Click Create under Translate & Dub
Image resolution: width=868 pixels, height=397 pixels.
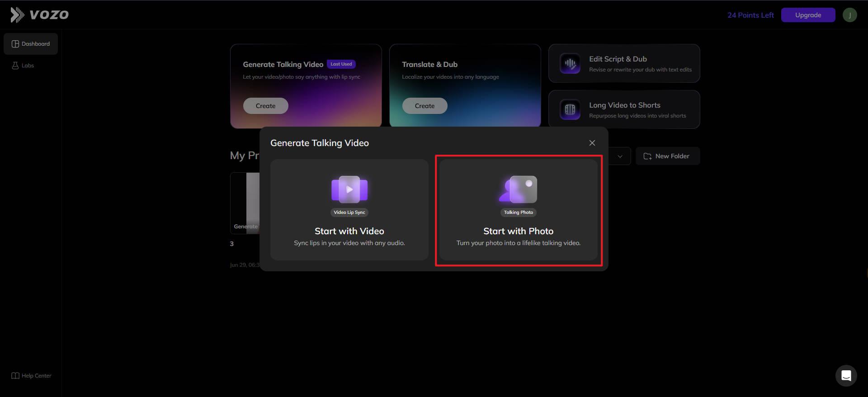tap(425, 106)
